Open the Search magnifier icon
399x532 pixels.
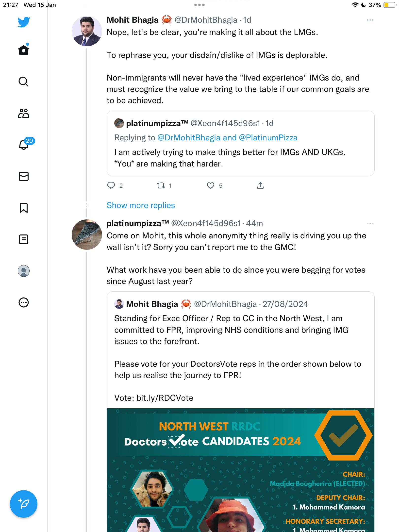pos(24,82)
